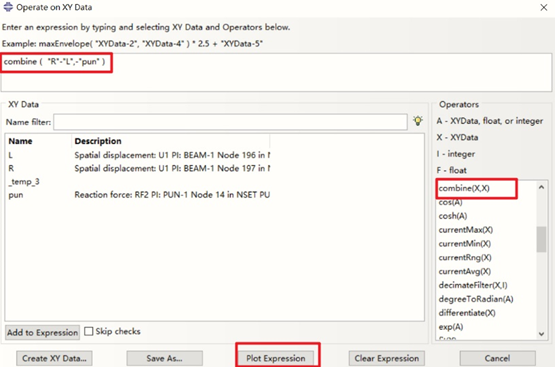Viewport: 555px width, 367px height.
Task: Choose combine(X,X) operator
Action: click(464, 188)
